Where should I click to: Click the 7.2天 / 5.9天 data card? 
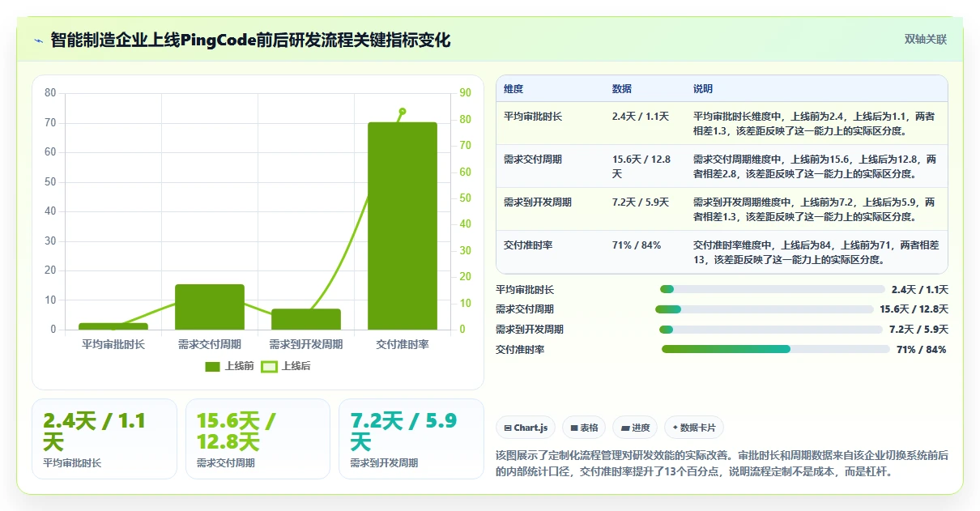tap(411, 439)
